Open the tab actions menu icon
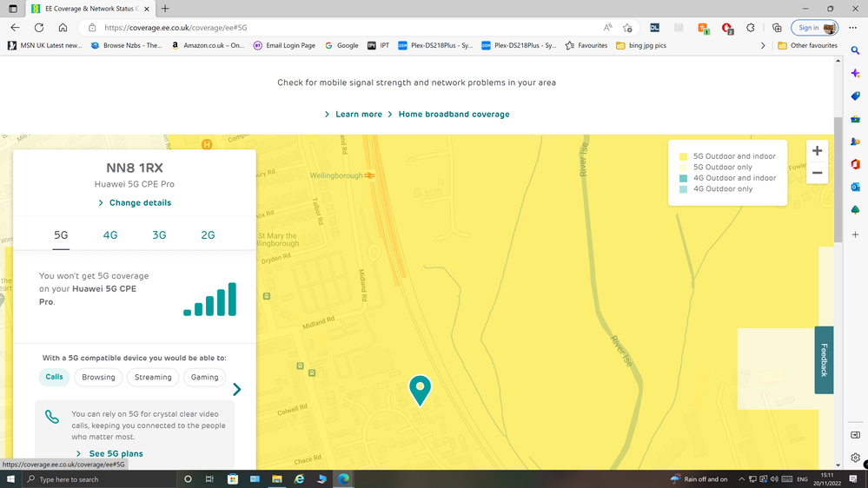868x488 pixels. [13, 9]
